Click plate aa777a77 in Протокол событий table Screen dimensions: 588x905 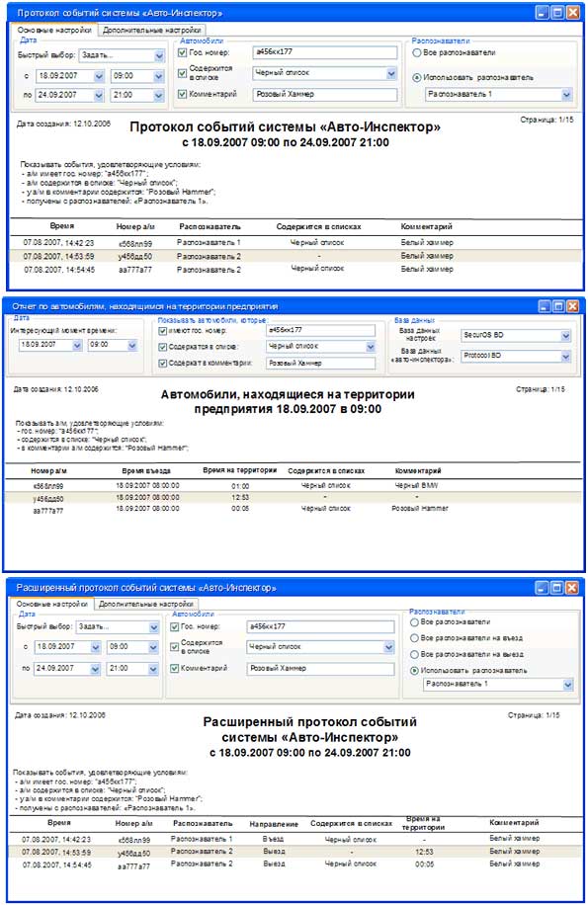coord(135,270)
